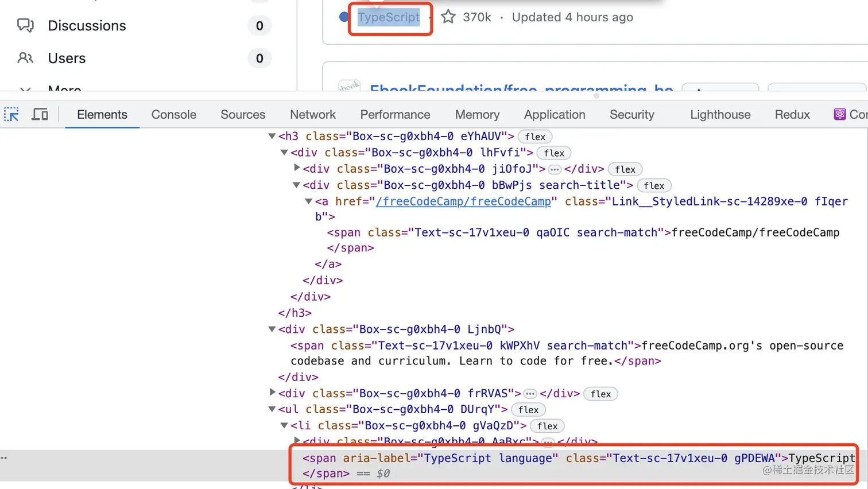Toggle the flex badge on the lhFvfi div
The width and height of the screenshot is (868, 489).
tap(554, 153)
